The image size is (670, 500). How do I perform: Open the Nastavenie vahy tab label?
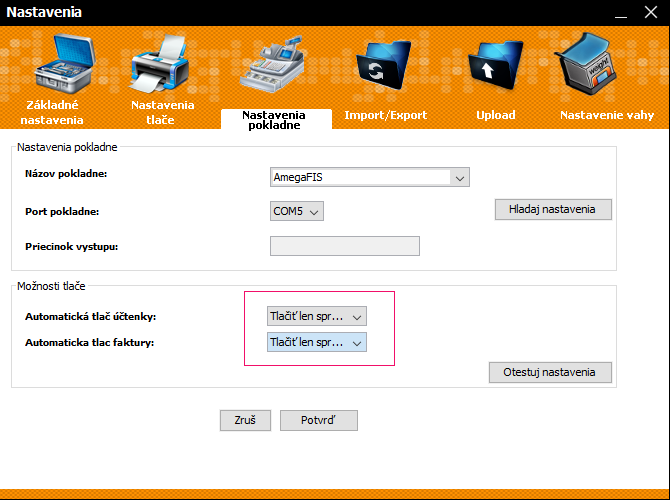(607, 115)
